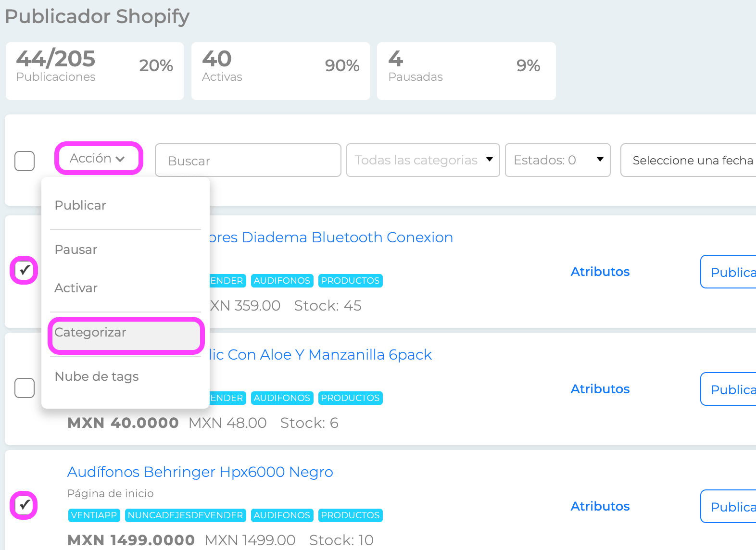The width and height of the screenshot is (756, 550).
Task: Uncheck the Audífonos Behringer product checkbox
Action: pos(24,505)
